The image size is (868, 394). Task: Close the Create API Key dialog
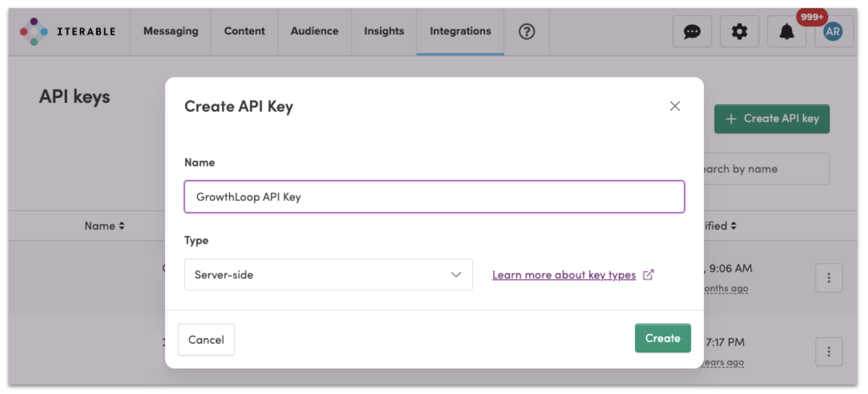click(x=675, y=106)
